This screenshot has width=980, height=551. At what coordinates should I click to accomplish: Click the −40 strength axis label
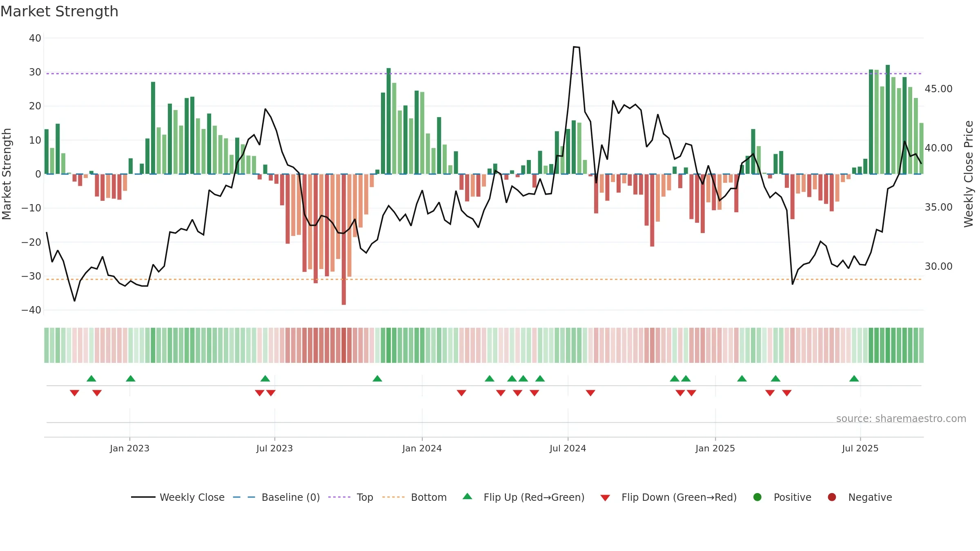point(31,310)
